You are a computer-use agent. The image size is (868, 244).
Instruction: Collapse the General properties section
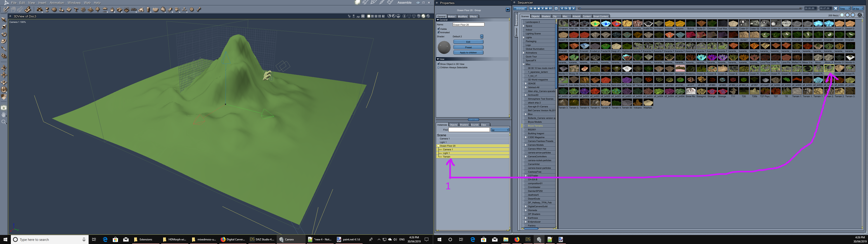438,20
